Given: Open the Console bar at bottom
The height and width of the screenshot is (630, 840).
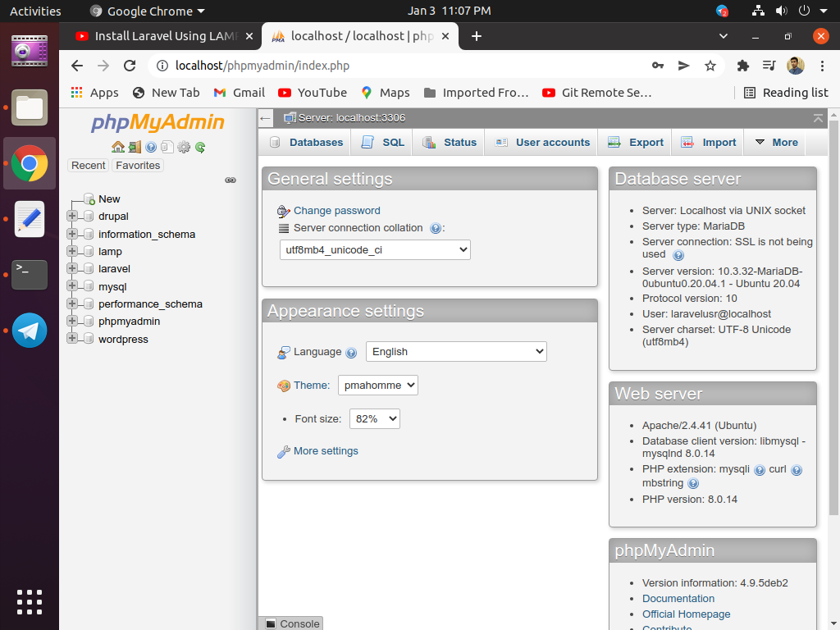Looking at the screenshot, I should click(293, 623).
